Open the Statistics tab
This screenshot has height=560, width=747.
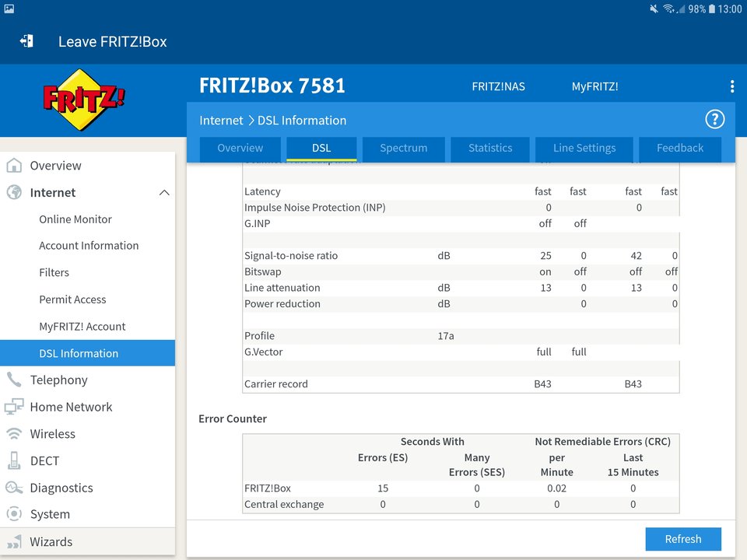[490, 148]
